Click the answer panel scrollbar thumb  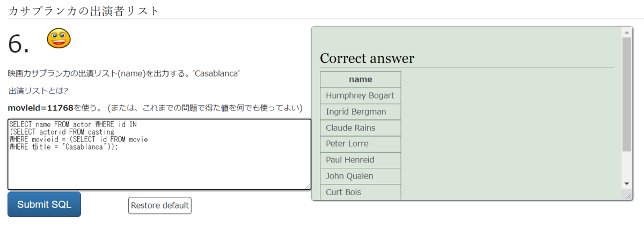click(x=626, y=94)
